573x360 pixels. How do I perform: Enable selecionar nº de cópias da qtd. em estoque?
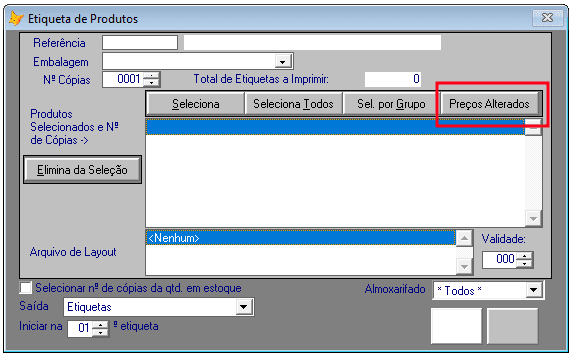coord(26,288)
